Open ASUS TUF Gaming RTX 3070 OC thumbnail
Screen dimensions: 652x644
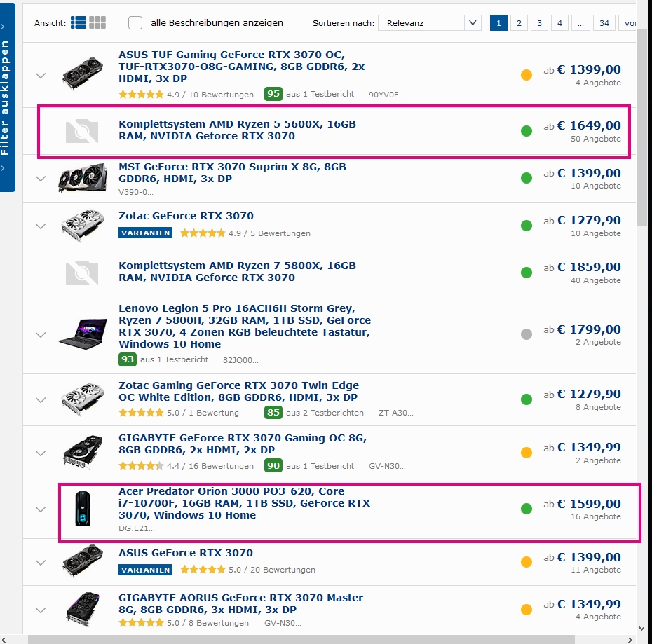[x=83, y=73]
